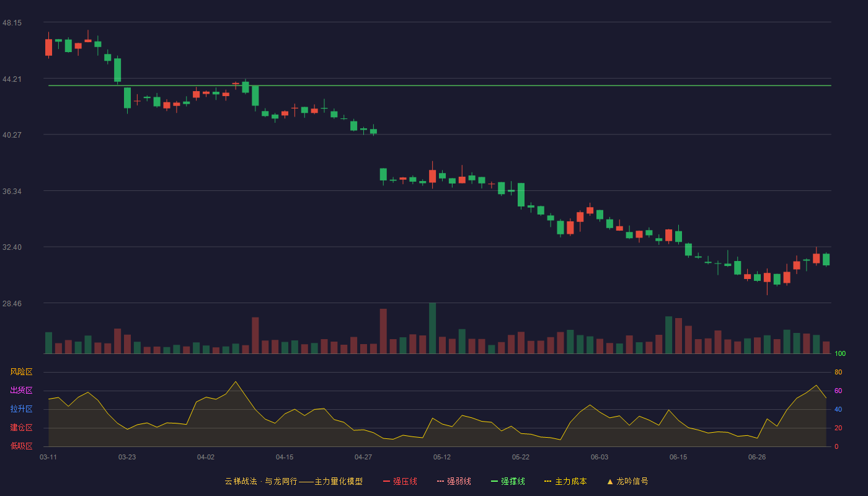
Task: Click the 出货区 zone label
Action: click(x=21, y=391)
